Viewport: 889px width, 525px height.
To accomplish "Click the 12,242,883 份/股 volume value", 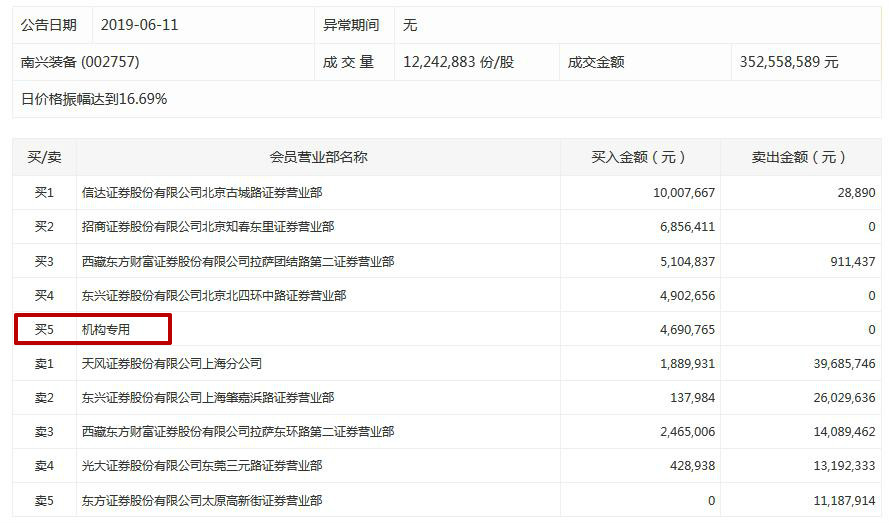I will [x=458, y=62].
